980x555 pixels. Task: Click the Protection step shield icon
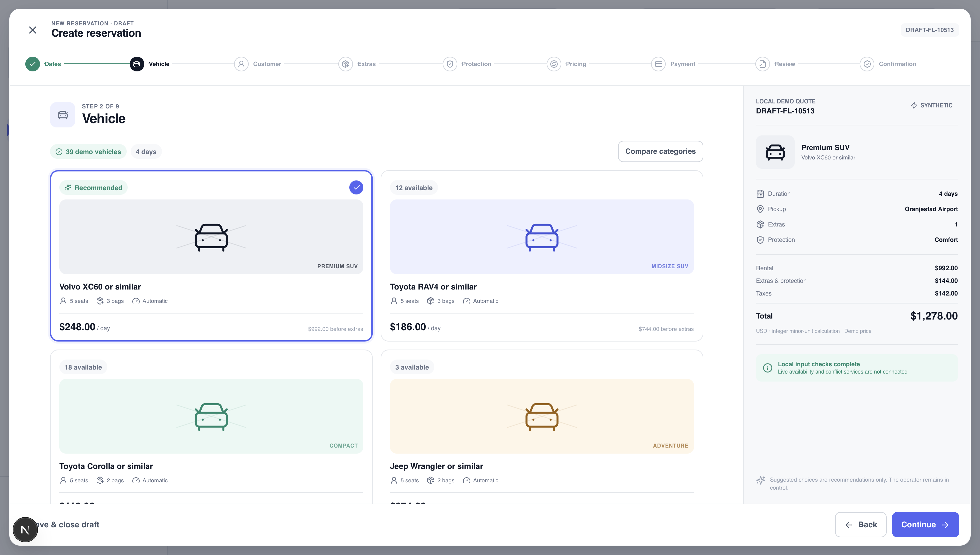pos(450,64)
